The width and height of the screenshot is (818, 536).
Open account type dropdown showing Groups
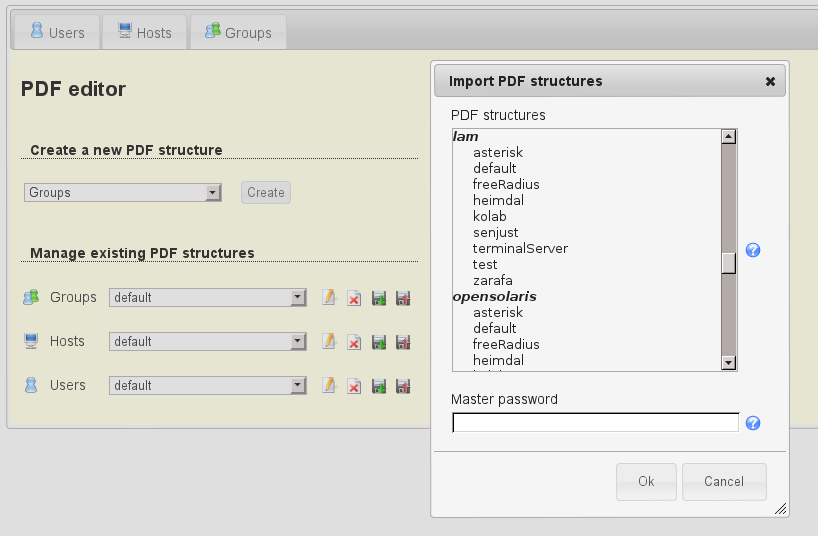122,193
